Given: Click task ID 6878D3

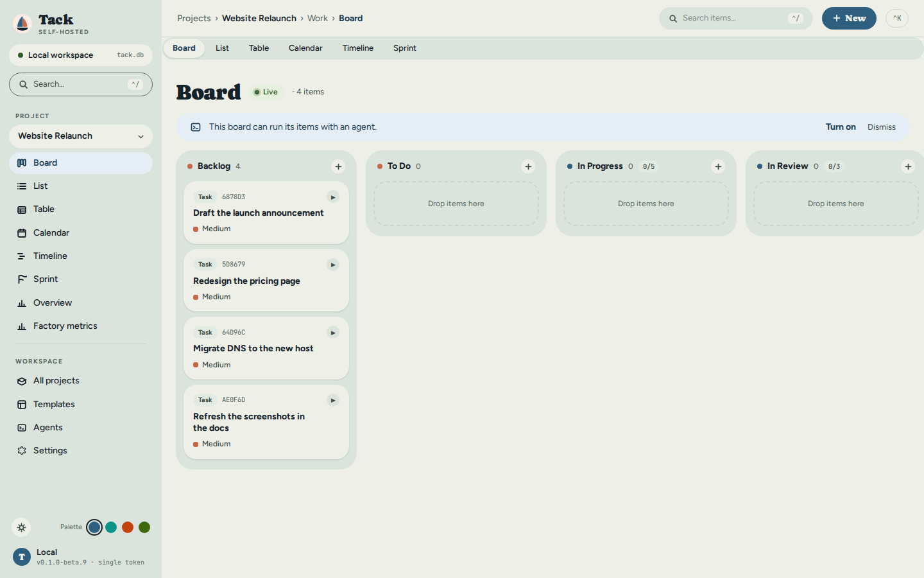Looking at the screenshot, I should coord(234,197).
